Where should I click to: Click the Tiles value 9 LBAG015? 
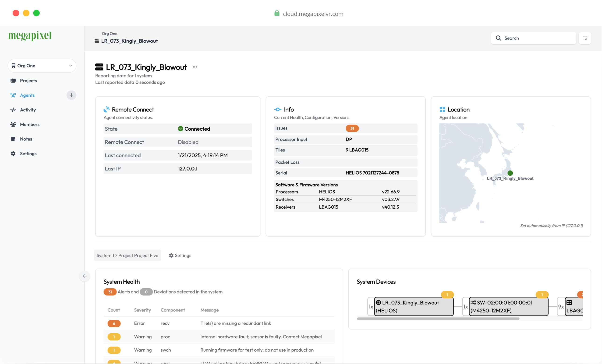pos(357,150)
